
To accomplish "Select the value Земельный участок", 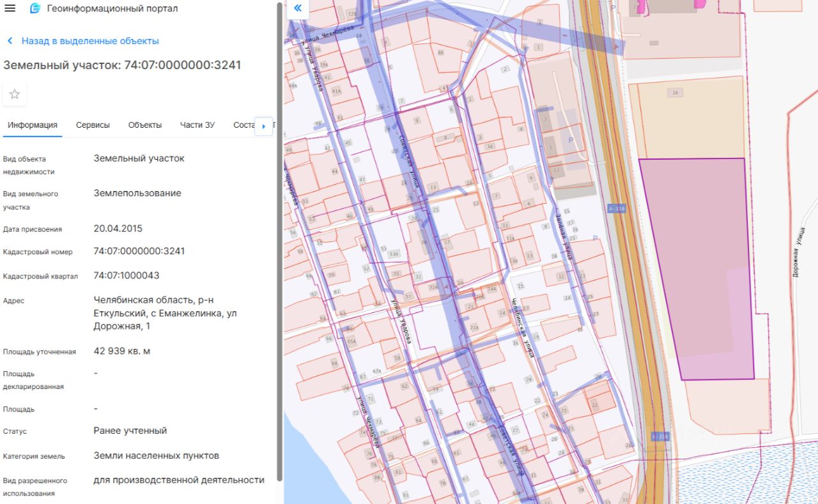I will point(139,158).
